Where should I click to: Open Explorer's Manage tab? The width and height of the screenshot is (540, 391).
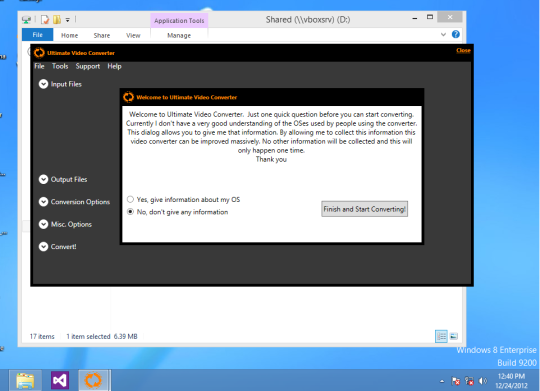point(179,35)
